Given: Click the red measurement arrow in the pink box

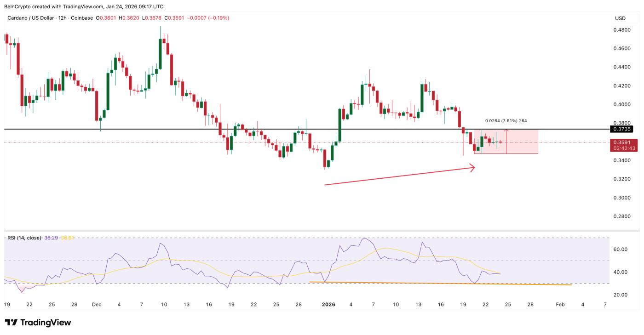Looking at the screenshot, I should [506, 142].
